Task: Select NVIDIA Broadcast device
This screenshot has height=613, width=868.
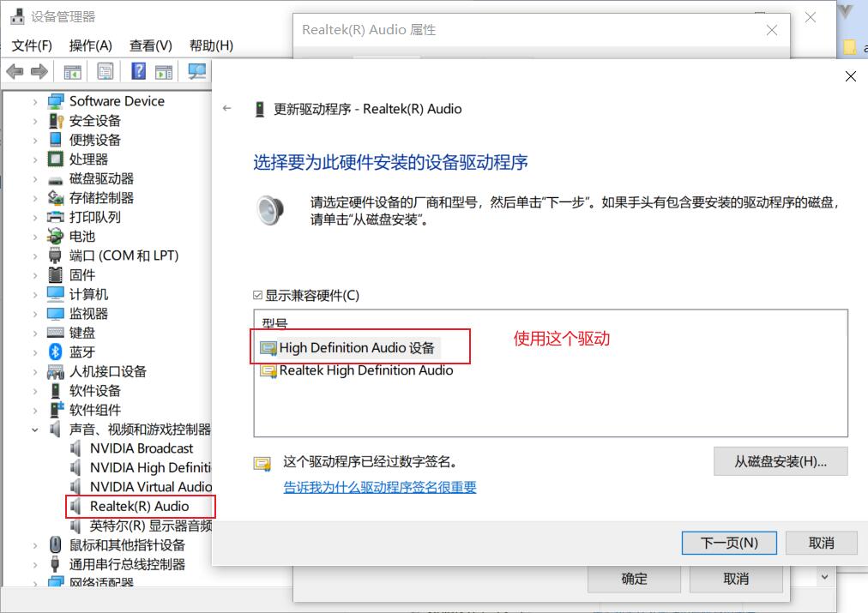Action: pyautogui.click(x=142, y=448)
